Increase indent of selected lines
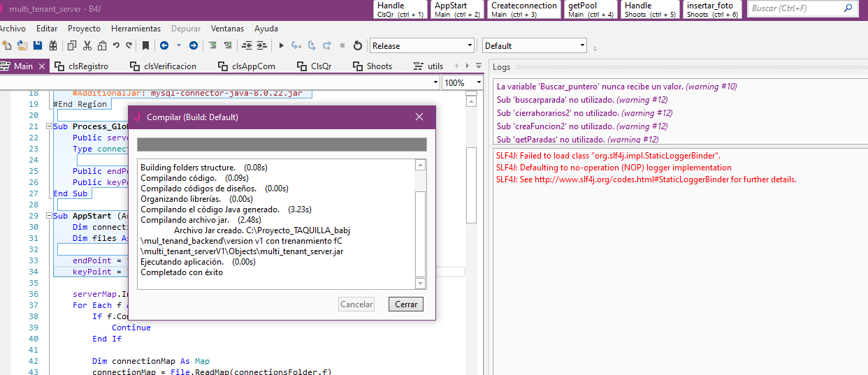The image size is (868, 375). coord(262,45)
